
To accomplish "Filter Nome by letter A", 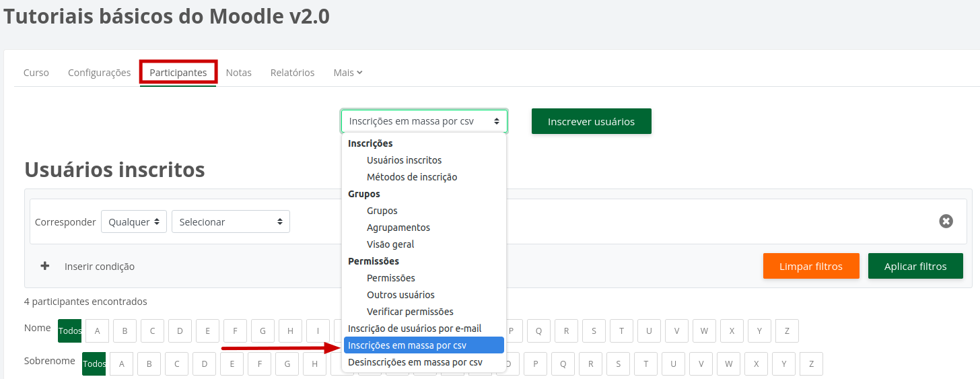I will coord(97,331).
